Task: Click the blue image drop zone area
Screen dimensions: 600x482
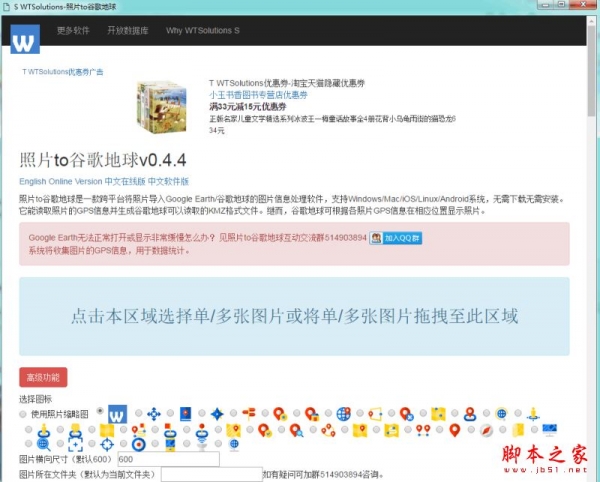Action: [x=294, y=316]
